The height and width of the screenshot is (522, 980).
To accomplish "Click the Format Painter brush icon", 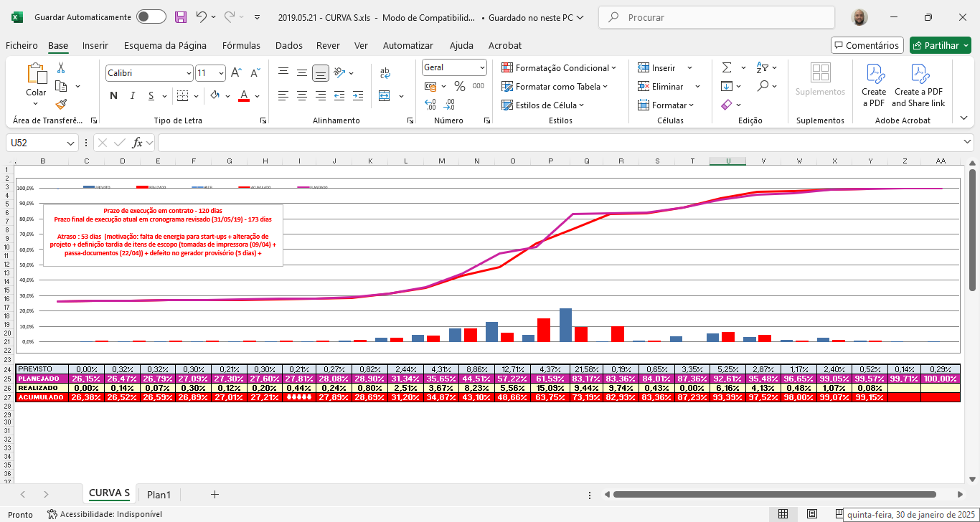I will point(61,104).
